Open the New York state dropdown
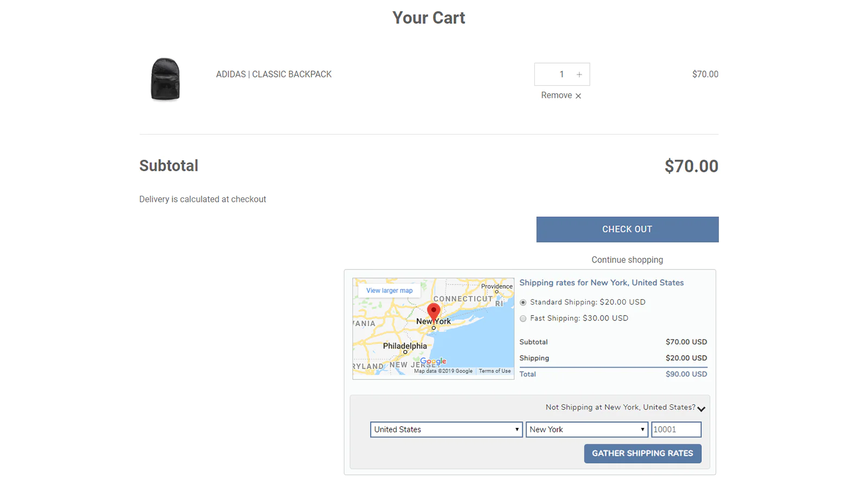This screenshot has height=488, width=868. pyautogui.click(x=586, y=429)
